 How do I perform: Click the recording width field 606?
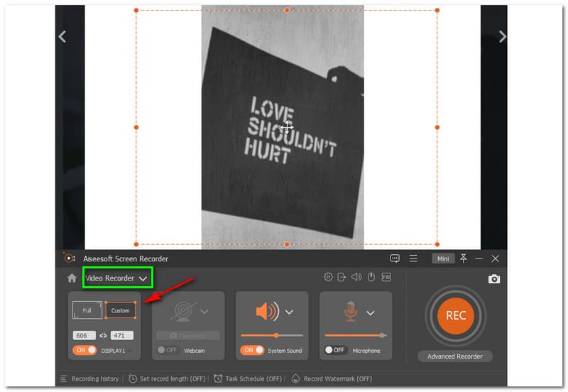(84, 335)
